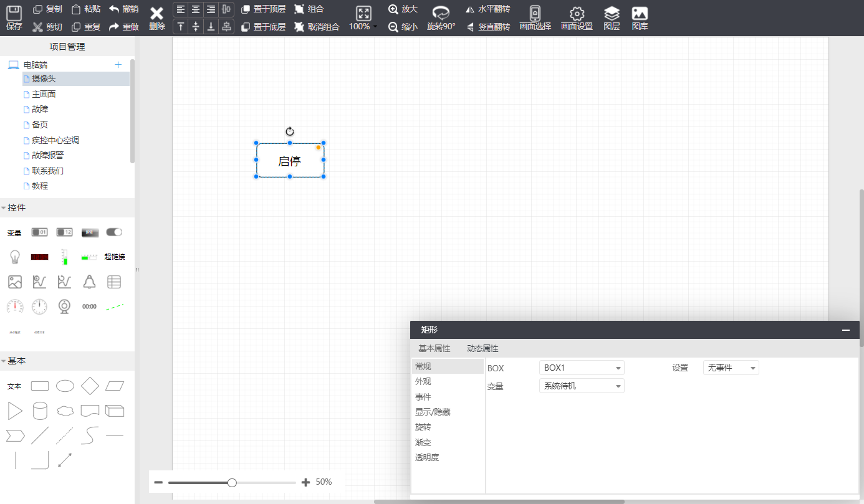Select the cylinder shape in 基本
864x504 pixels.
(40, 411)
